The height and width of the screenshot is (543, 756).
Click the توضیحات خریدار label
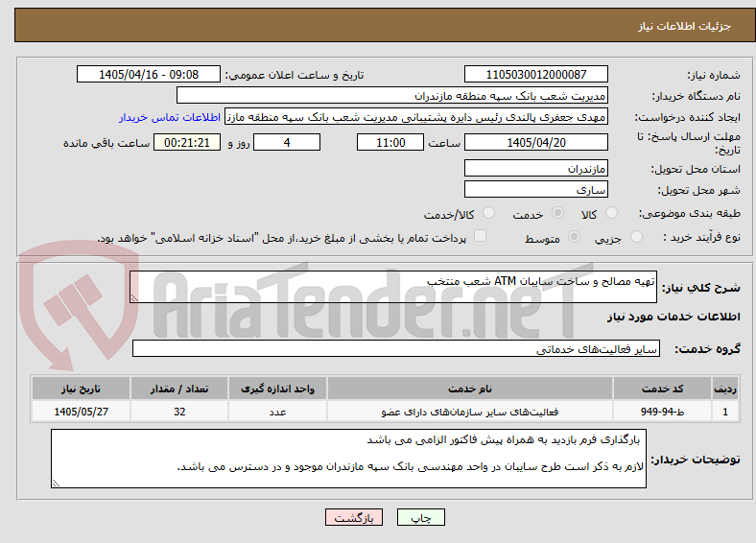point(696,460)
